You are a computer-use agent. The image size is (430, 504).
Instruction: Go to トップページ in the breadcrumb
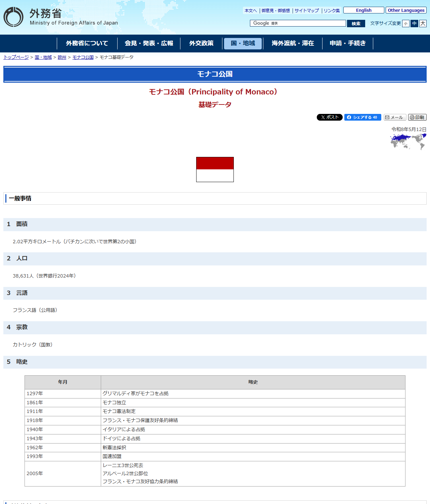pyautogui.click(x=16, y=57)
